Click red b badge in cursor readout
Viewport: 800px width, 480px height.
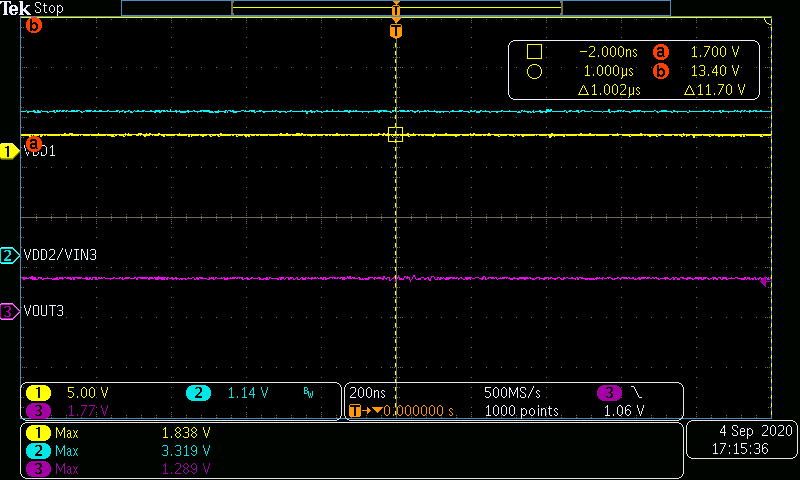click(x=661, y=71)
